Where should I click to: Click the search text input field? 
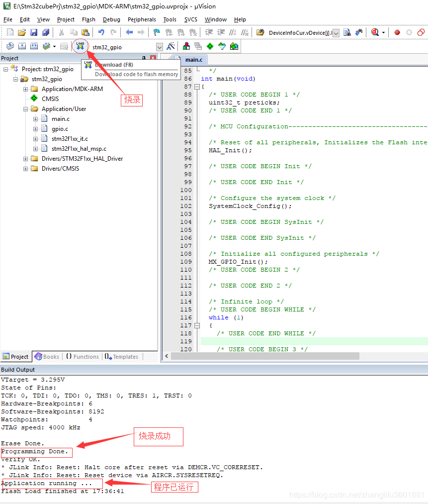click(300, 33)
